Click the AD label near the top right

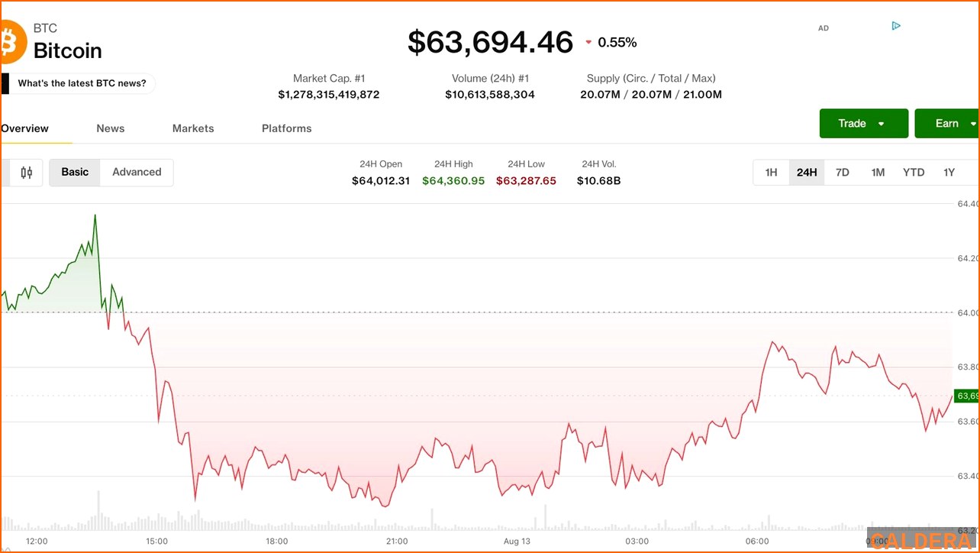(824, 28)
